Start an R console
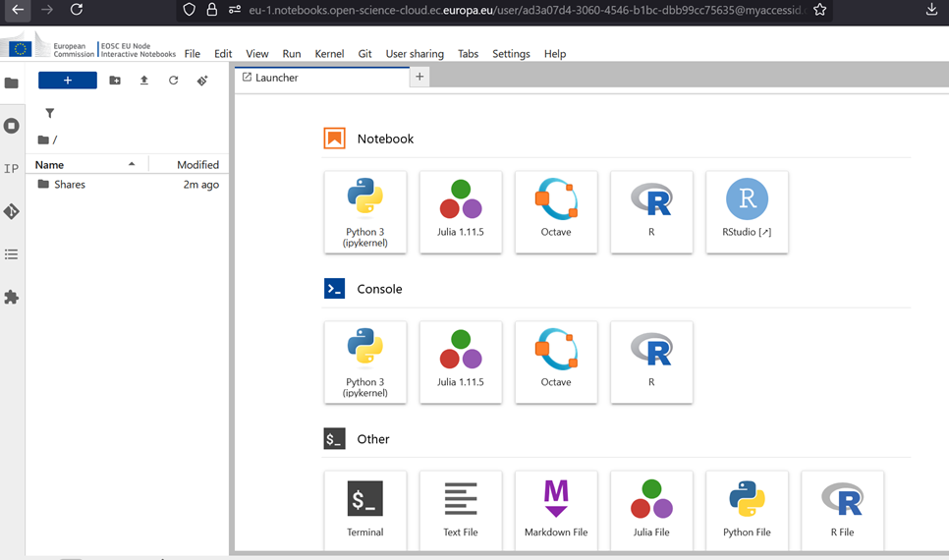 pos(652,362)
